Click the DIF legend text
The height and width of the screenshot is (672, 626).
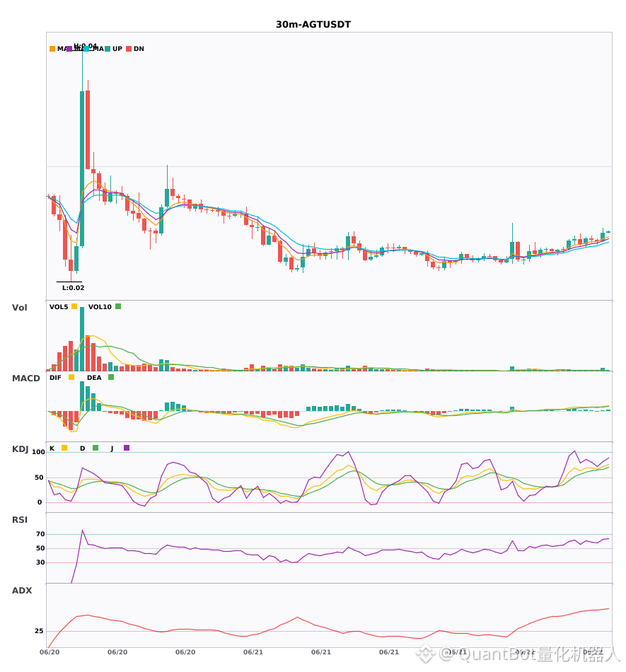[55, 378]
